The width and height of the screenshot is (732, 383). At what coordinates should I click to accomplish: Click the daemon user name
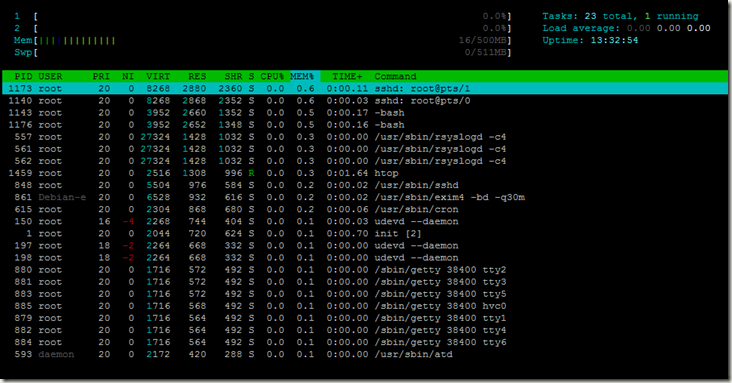(x=56, y=355)
